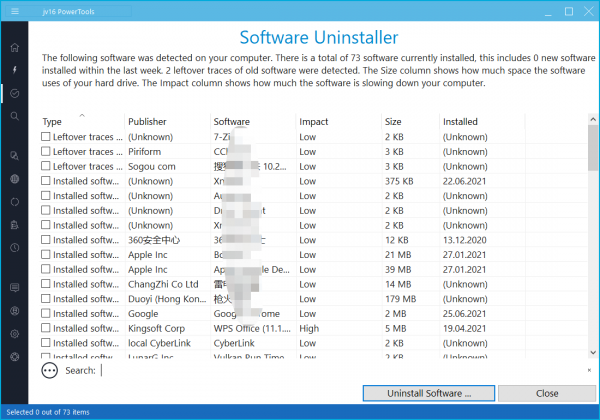Clear search with small x icon
Screen dimensions: 600x420
point(589,370)
